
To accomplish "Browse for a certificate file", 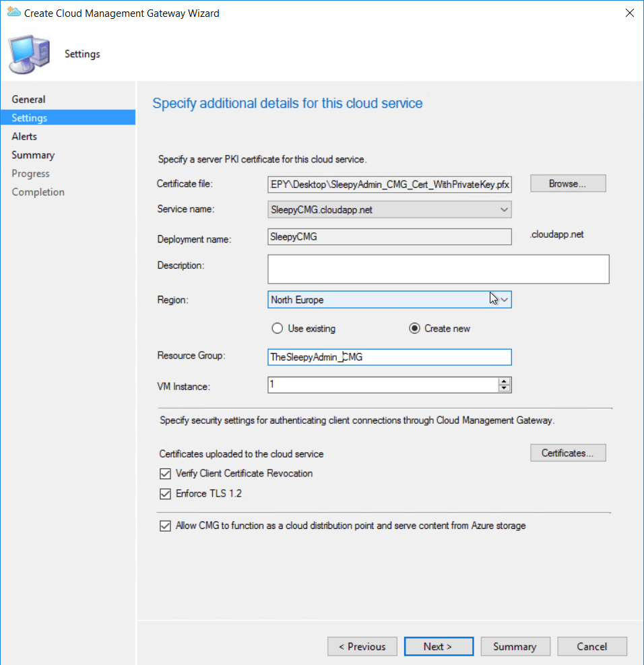I will tap(568, 183).
